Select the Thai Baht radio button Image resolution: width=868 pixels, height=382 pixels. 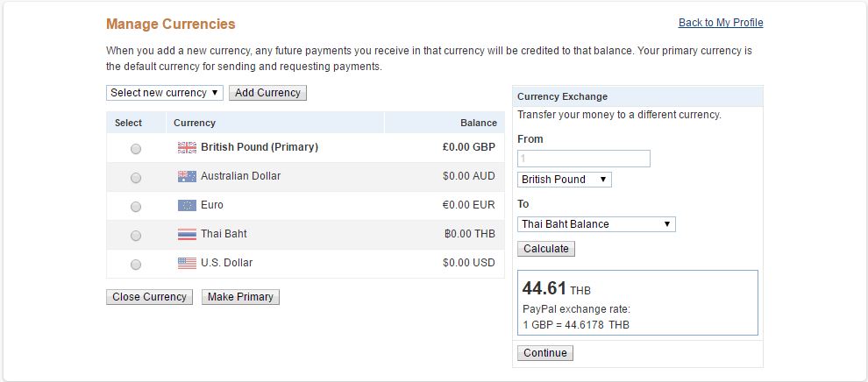pyautogui.click(x=136, y=236)
